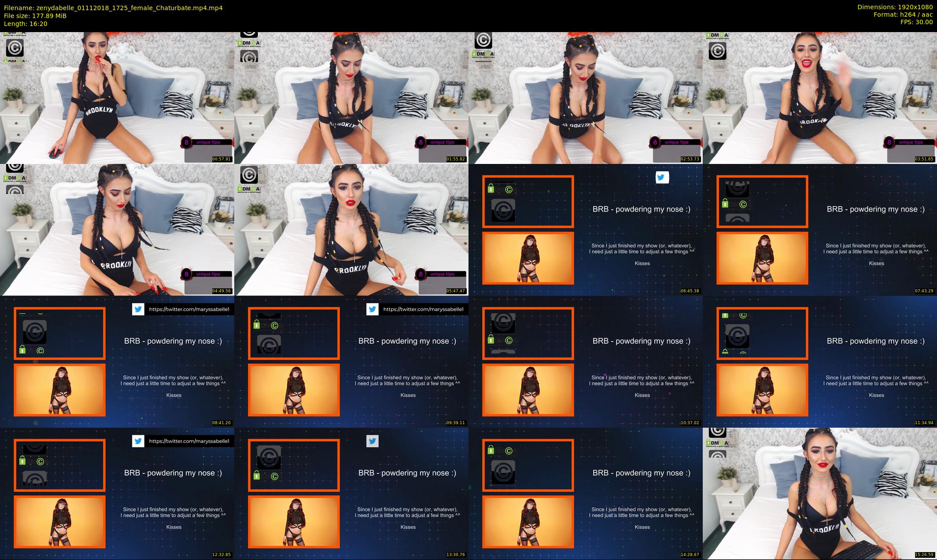Image resolution: width=937 pixels, height=560 pixels.
Task: Click the Twitter icon in the 06:45 frame
Action: (x=662, y=177)
